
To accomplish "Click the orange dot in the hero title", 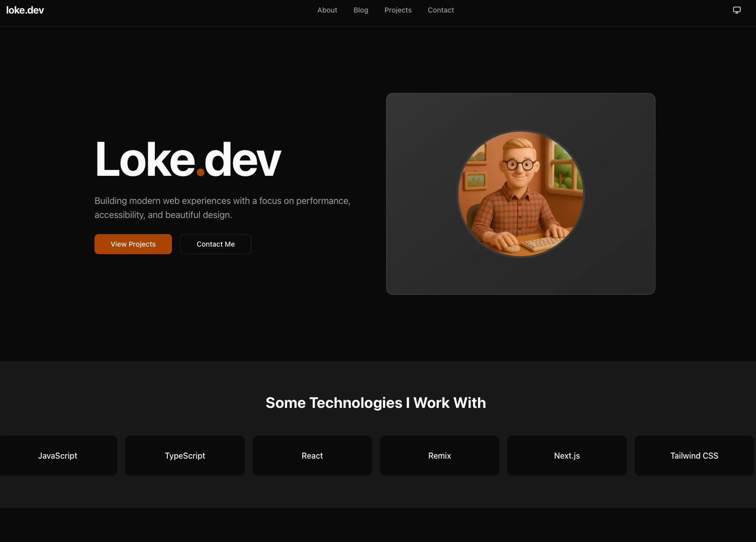I will [x=200, y=173].
